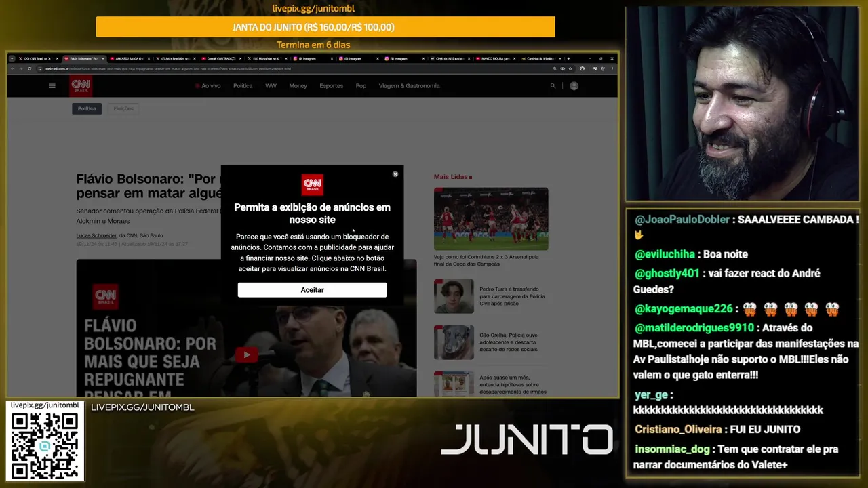This screenshot has height=488, width=868.
Task: Click the browser zoom magnifier icon in toolbar
Action: [x=555, y=68]
